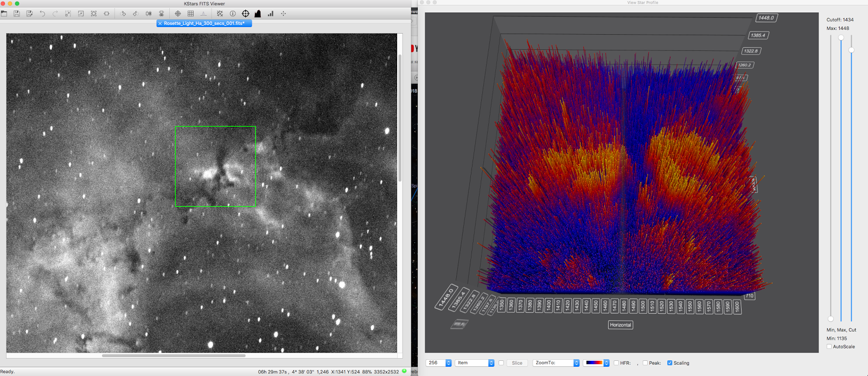The height and width of the screenshot is (376, 868).
Task: Click the FITS viewer horizontal scrollbar
Action: (174, 355)
